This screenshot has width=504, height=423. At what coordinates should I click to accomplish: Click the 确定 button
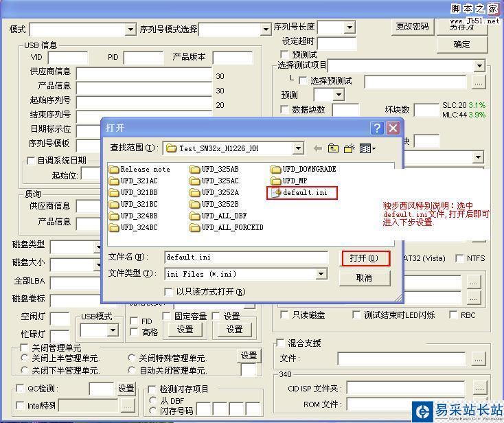tap(462, 45)
